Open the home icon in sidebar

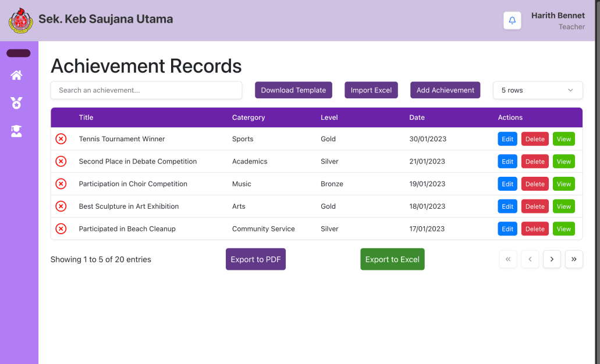tap(16, 75)
